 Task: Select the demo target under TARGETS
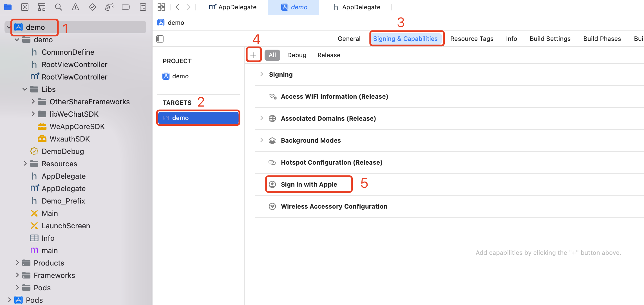click(198, 118)
